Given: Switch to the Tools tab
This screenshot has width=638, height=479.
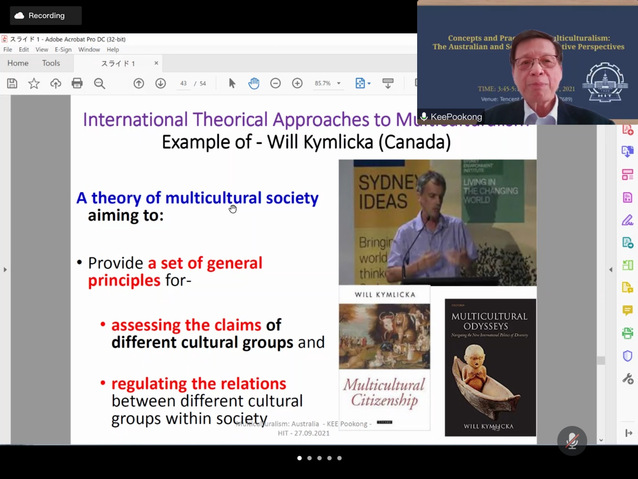Looking at the screenshot, I should 51,63.
